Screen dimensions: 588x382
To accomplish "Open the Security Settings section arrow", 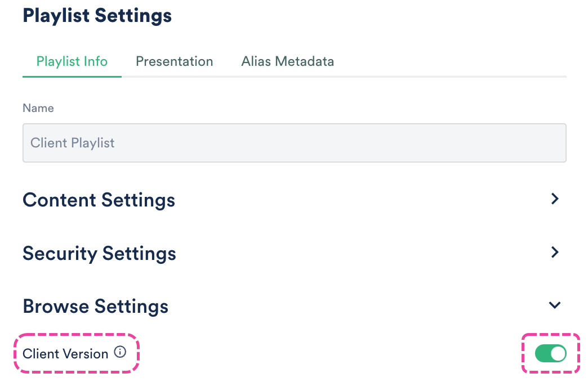I will tap(555, 252).
